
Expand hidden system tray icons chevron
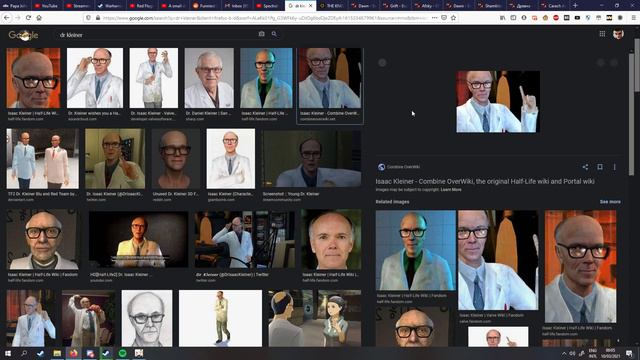(564, 353)
